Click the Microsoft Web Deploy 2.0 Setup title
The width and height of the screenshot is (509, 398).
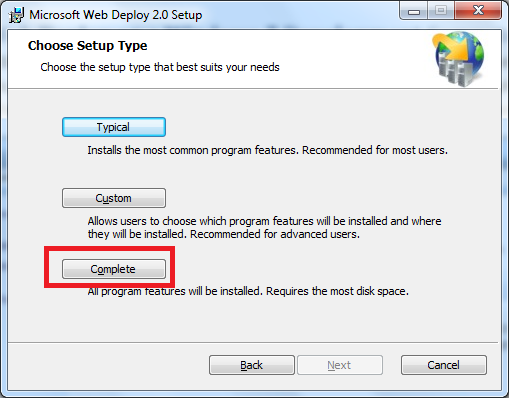point(116,15)
